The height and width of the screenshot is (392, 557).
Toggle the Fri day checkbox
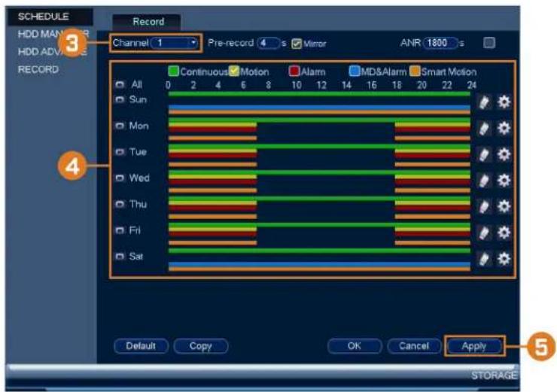pyautogui.click(x=120, y=230)
